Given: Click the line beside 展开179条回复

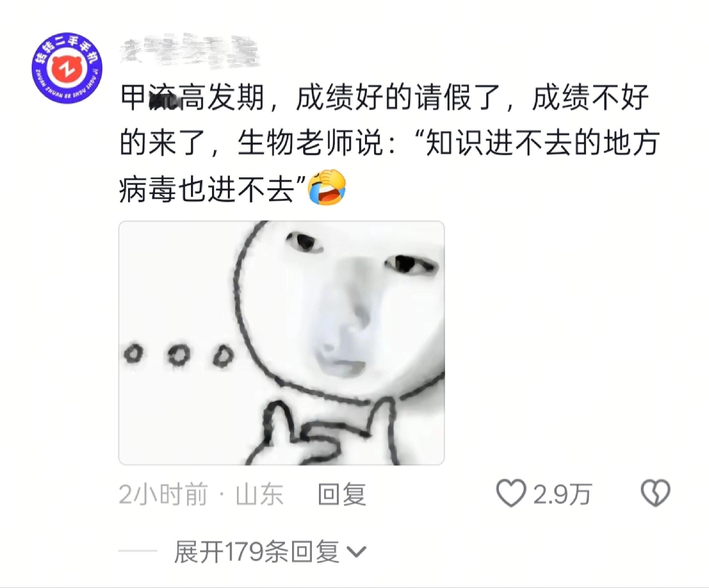Looking at the screenshot, I should pyautogui.click(x=138, y=551).
